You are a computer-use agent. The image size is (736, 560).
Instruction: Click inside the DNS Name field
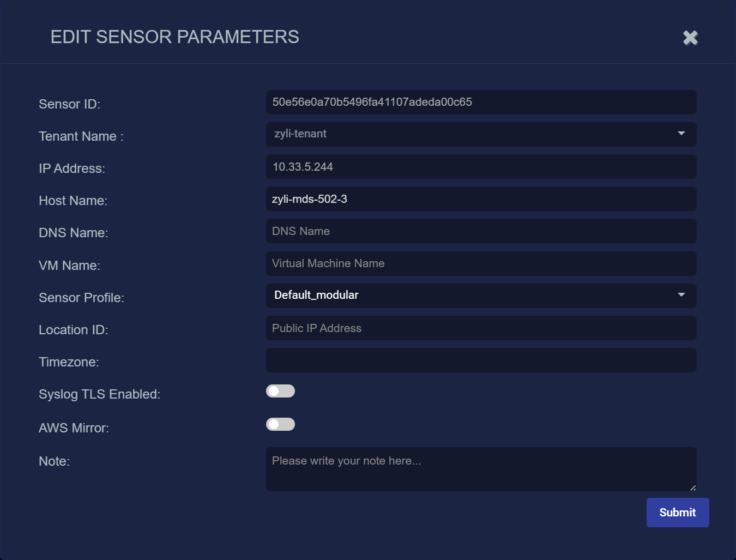(x=480, y=231)
